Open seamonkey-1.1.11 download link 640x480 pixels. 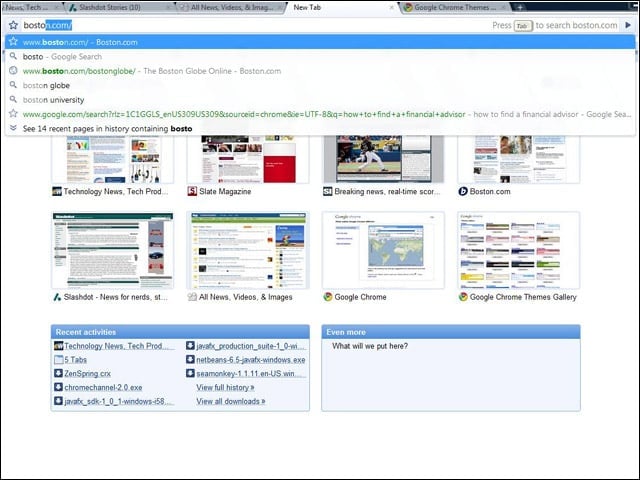(251, 373)
